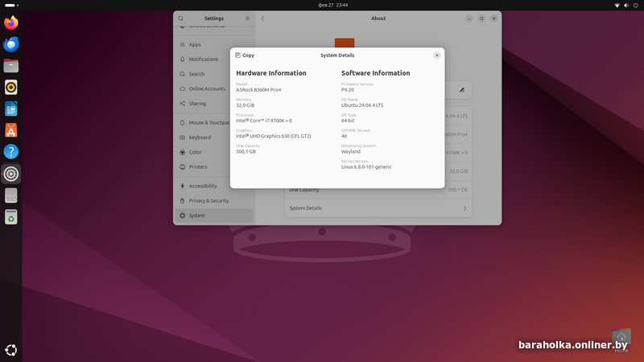Screen dimensions: 644x362
Task: Click Hardware Information heading
Action: tap(271, 73)
